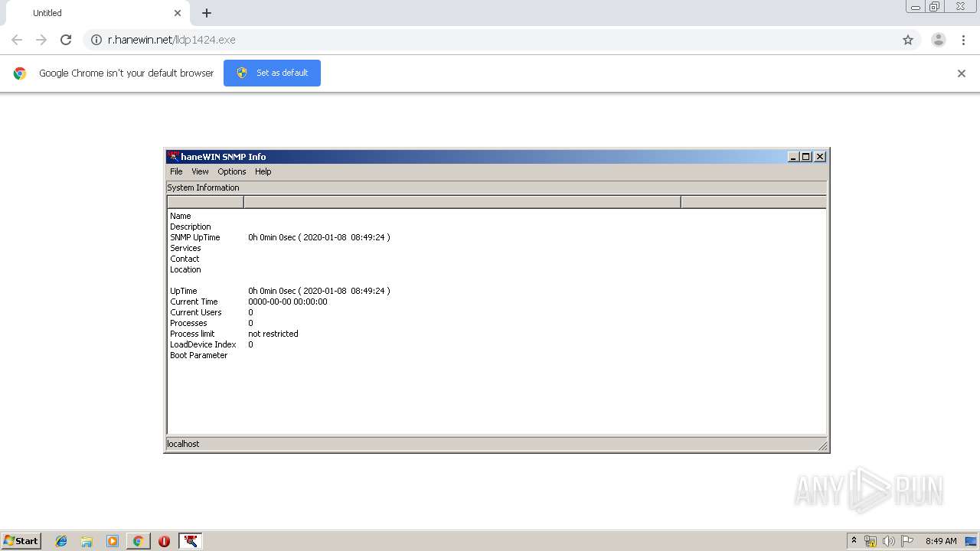View site information icon

coord(96,40)
